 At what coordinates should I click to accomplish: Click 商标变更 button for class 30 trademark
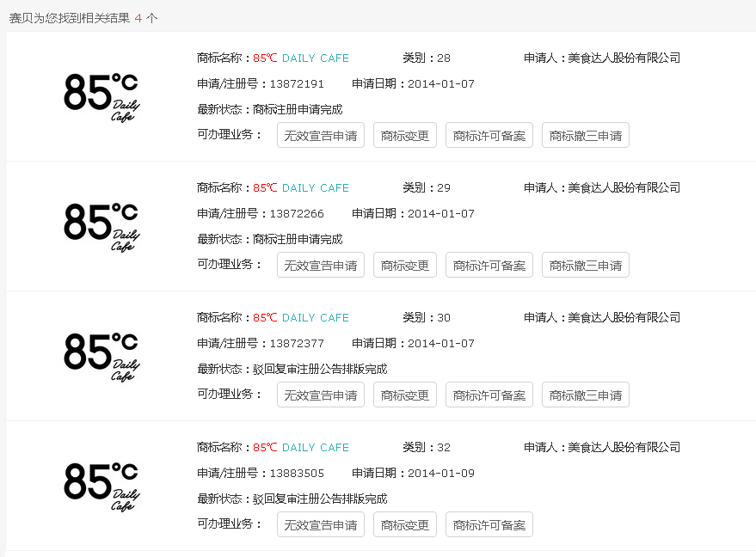click(x=405, y=395)
